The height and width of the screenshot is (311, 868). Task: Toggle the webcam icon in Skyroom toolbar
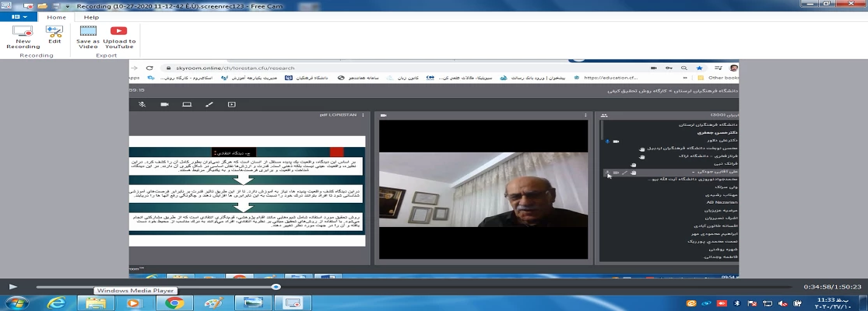(164, 103)
